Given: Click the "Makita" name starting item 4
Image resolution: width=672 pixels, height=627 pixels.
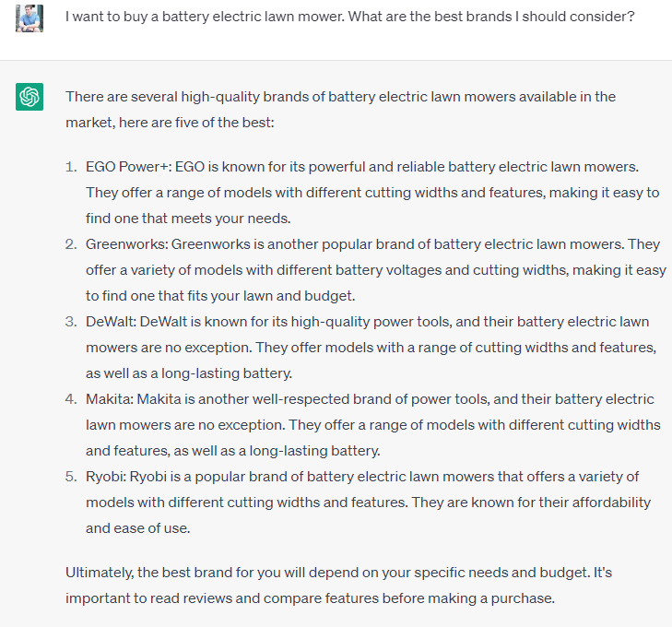Looking at the screenshot, I should pyautogui.click(x=106, y=399).
